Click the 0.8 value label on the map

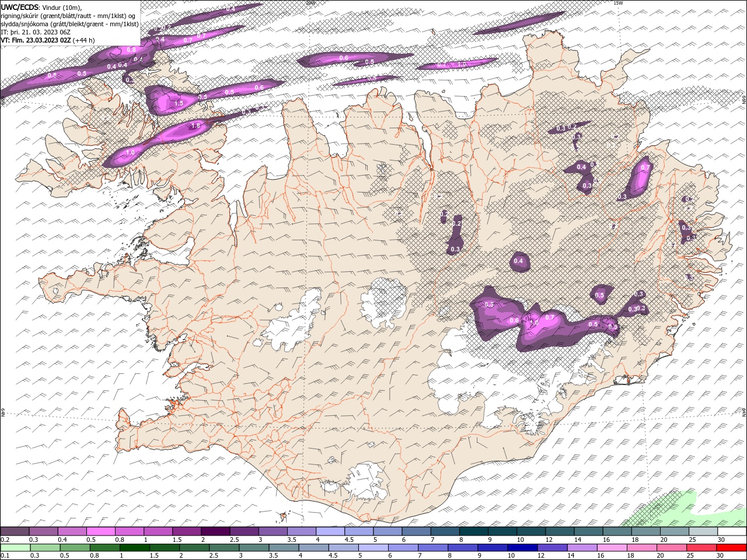[131, 50]
